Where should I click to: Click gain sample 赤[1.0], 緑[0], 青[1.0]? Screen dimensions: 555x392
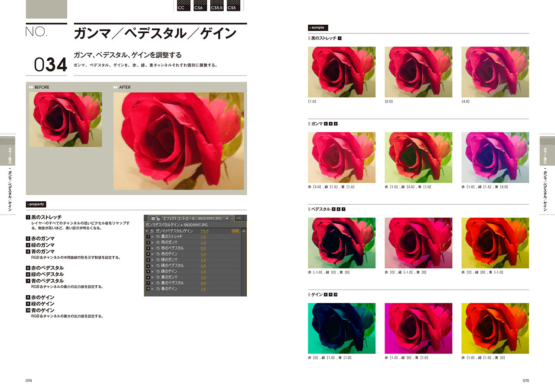(x=418, y=328)
